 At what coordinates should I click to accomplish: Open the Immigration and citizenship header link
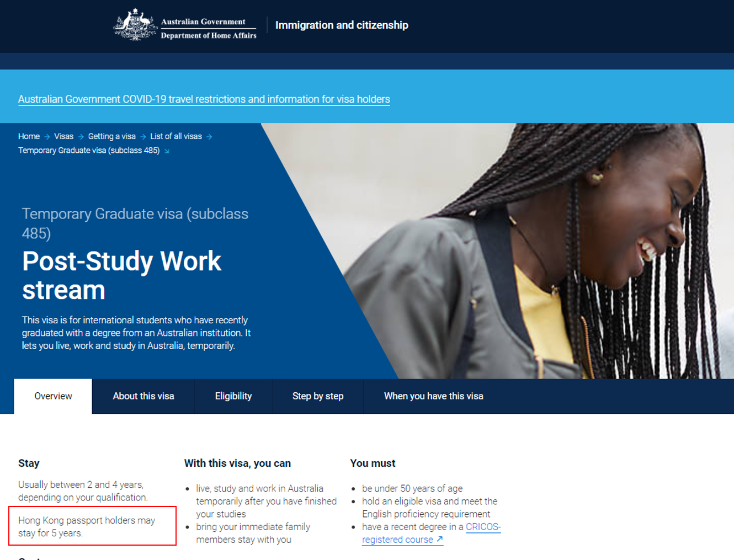(x=342, y=25)
